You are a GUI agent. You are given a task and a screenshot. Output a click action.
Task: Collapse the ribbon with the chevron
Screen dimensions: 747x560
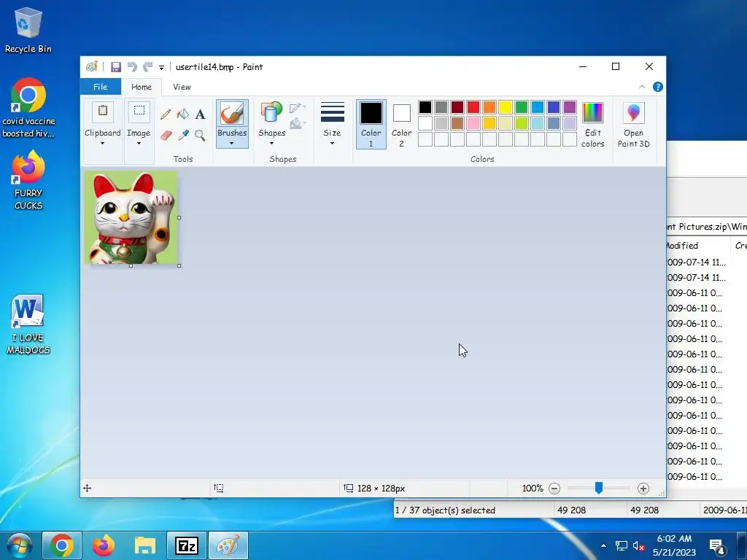[642, 87]
